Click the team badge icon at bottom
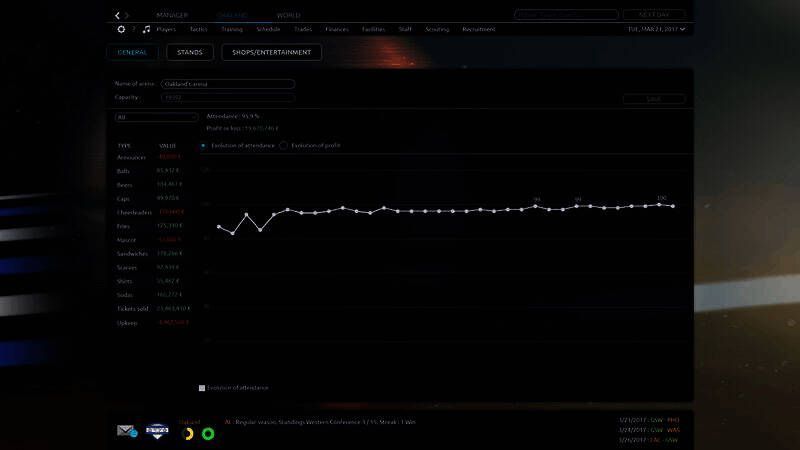The image size is (800, 450). click(155, 431)
